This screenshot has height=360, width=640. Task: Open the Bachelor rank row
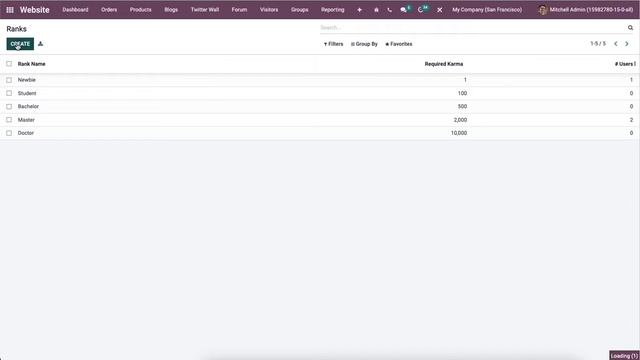[x=320, y=107]
